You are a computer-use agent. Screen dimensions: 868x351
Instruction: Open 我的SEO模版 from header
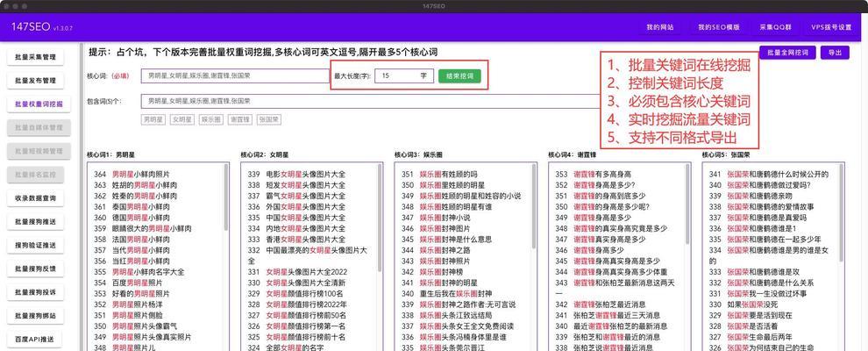pos(718,27)
